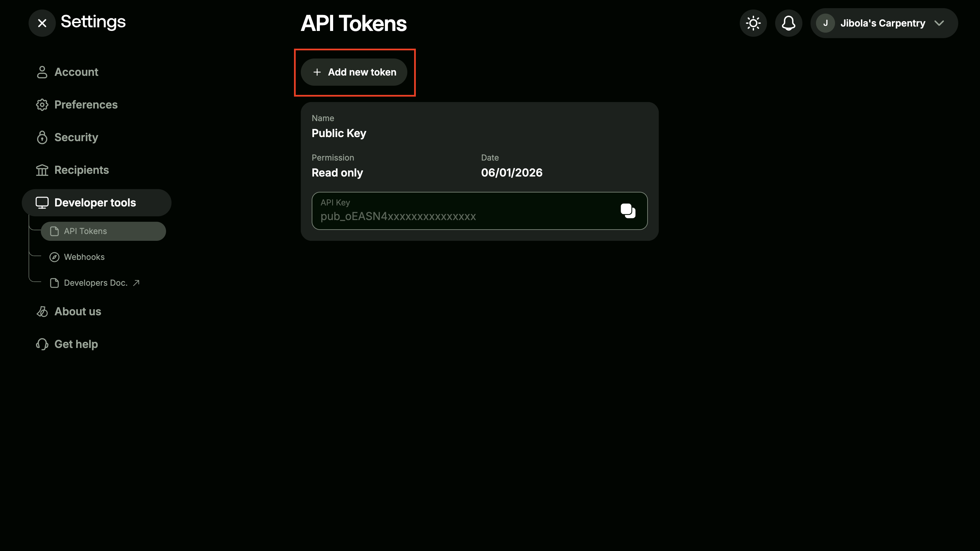Select API Tokens sub-item
The image size is (980, 551).
point(85,231)
